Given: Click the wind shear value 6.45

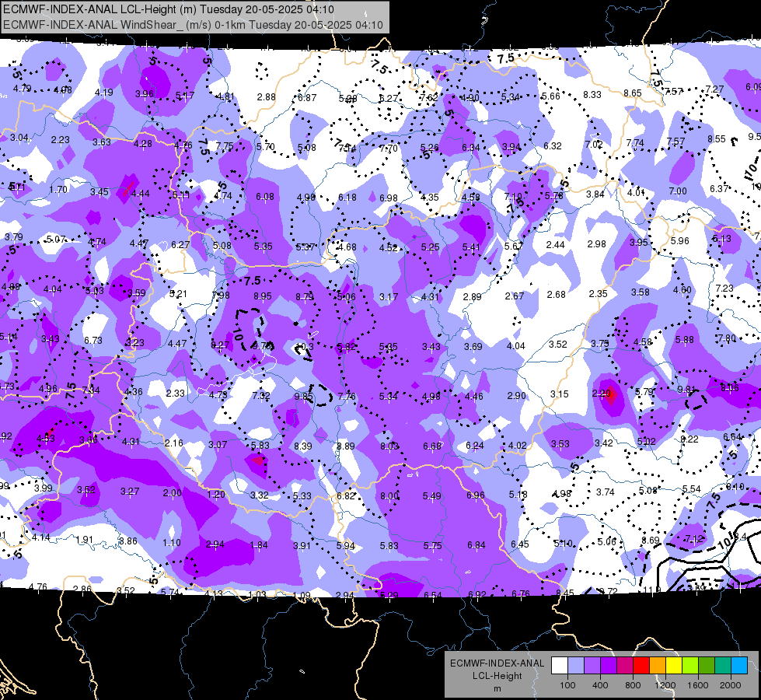Looking at the screenshot, I should [x=520, y=544].
